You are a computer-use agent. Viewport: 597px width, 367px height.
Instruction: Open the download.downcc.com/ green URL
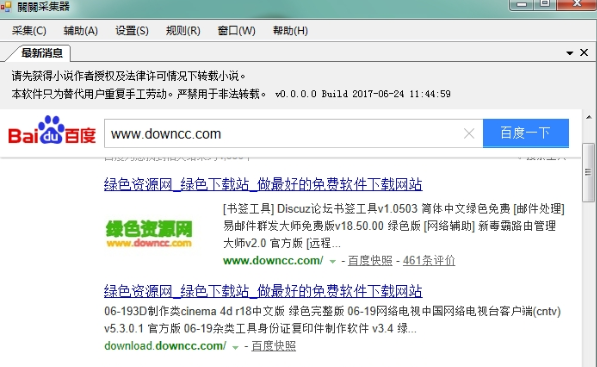(165, 346)
